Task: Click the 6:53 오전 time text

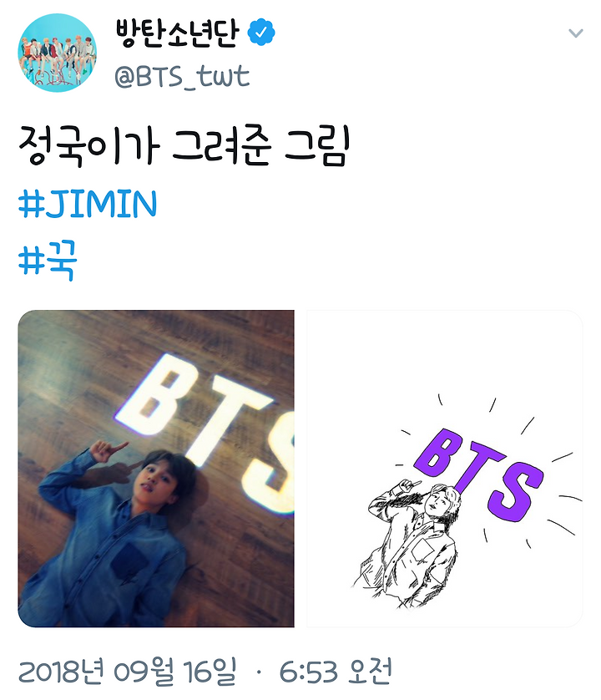Action: pos(336,671)
